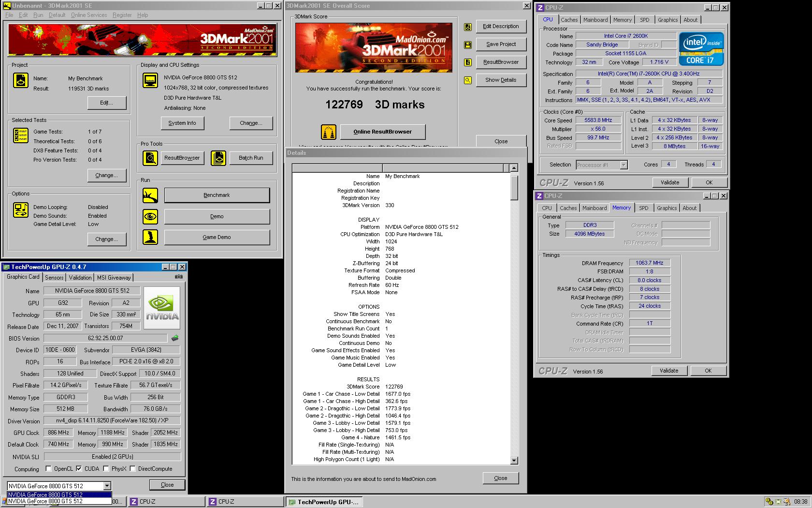The image size is (812, 508).
Task: Click the DRAM Frequency 1063.7 MHz field
Action: [650, 263]
